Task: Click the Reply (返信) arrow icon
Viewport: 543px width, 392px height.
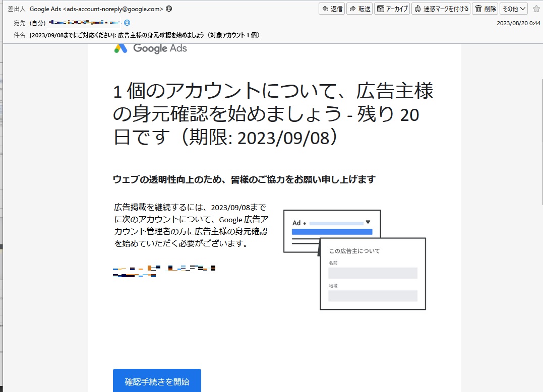Action: click(324, 9)
